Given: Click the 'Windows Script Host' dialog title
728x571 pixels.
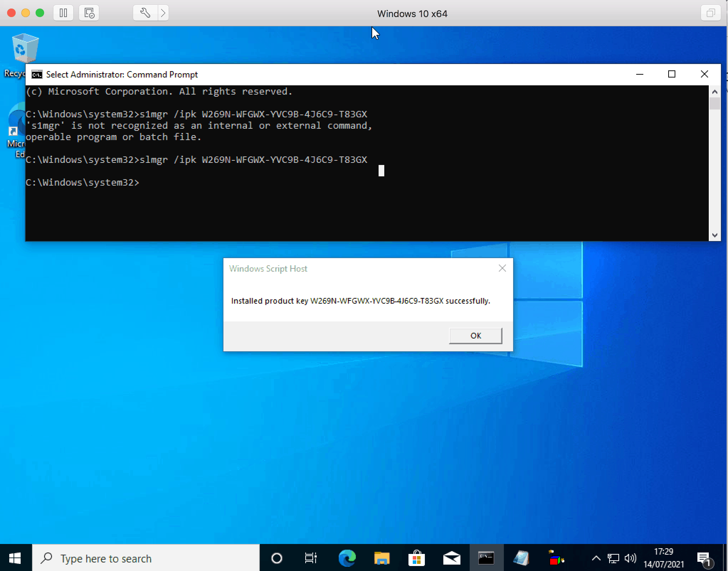Looking at the screenshot, I should click(x=268, y=268).
